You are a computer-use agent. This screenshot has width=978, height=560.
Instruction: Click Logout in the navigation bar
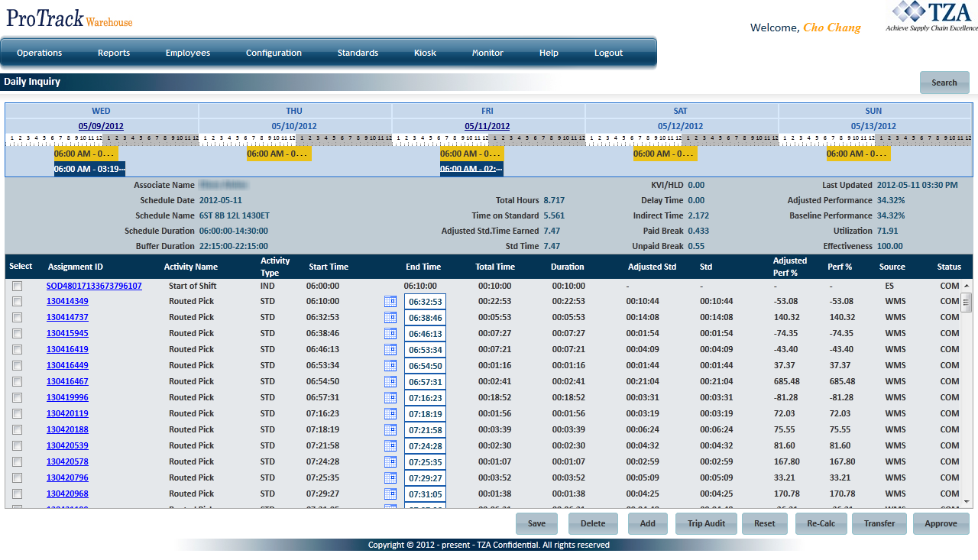pos(609,53)
